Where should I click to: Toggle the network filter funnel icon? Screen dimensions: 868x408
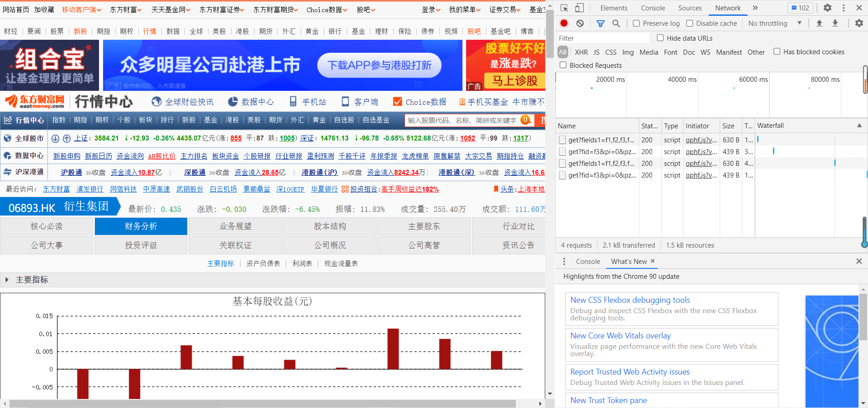[600, 23]
